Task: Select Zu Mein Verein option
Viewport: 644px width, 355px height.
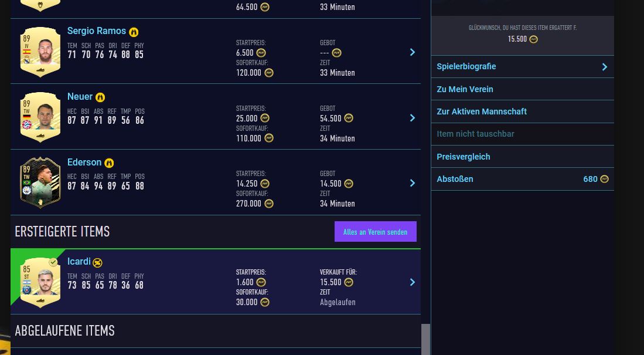Action: pyautogui.click(x=523, y=89)
